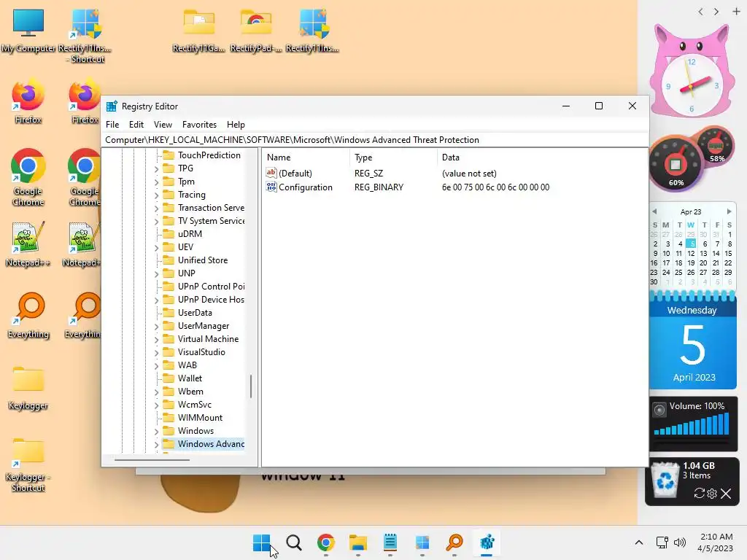Image resolution: width=747 pixels, height=560 pixels.
Task: Select the RectifyPad folder desktop icon
Action: pyautogui.click(x=256, y=31)
